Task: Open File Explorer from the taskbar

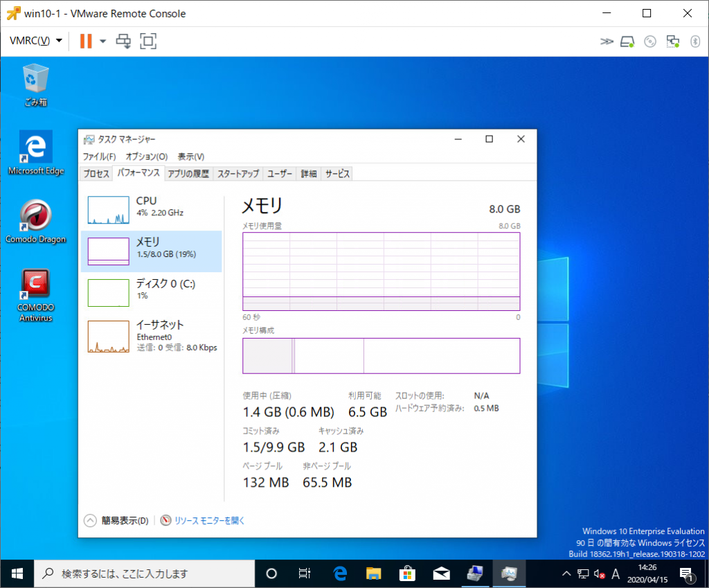Action: point(373,574)
